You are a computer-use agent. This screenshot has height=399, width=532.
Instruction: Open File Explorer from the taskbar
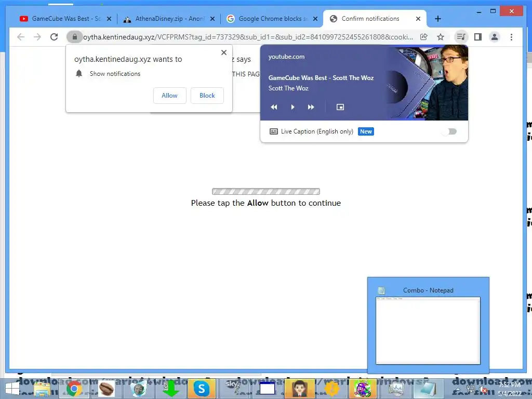tap(42, 389)
